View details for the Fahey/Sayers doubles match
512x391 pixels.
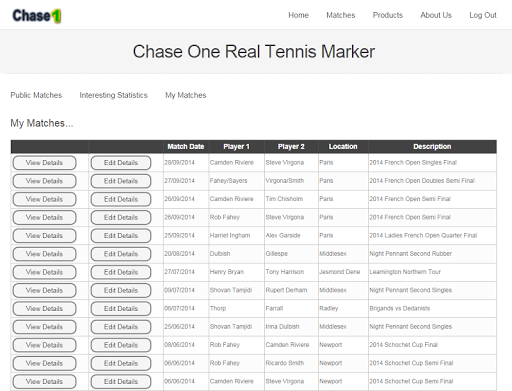44,181
